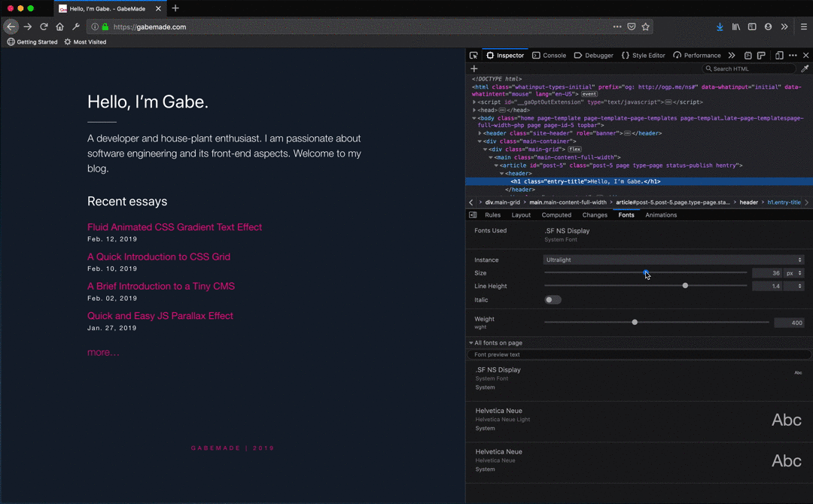Open the DevTools customize ellipsis menu
Screen dimensions: 813x504
(793, 56)
